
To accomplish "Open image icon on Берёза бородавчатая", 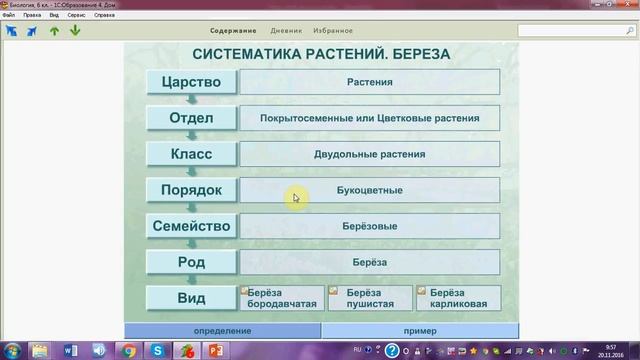I will tap(244, 291).
